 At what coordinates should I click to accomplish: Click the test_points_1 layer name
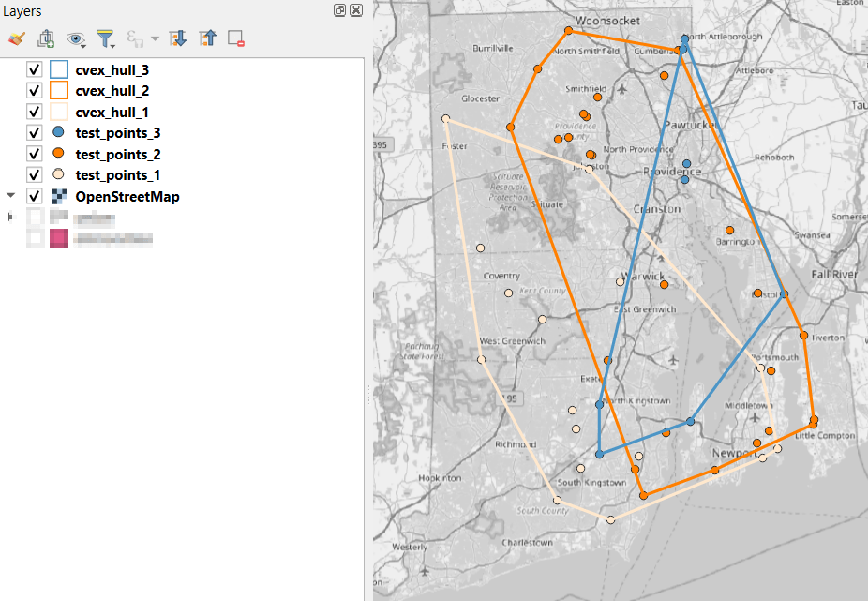pos(117,175)
